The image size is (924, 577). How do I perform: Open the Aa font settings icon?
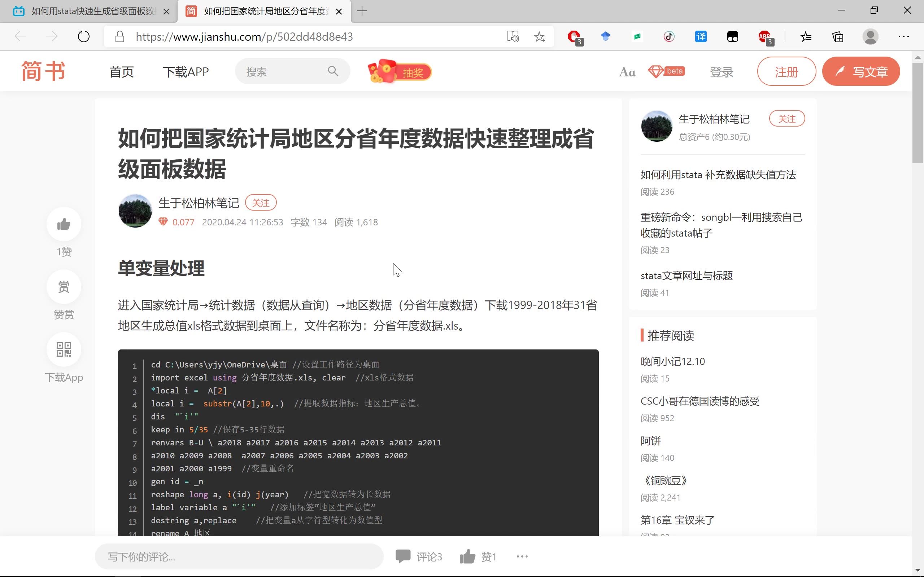tap(627, 72)
